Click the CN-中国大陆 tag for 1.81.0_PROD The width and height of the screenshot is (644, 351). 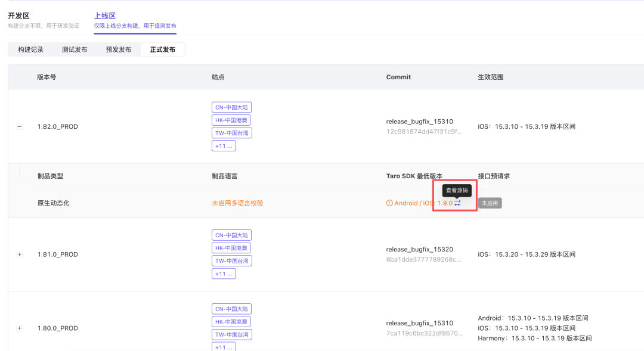coord(231,235)
